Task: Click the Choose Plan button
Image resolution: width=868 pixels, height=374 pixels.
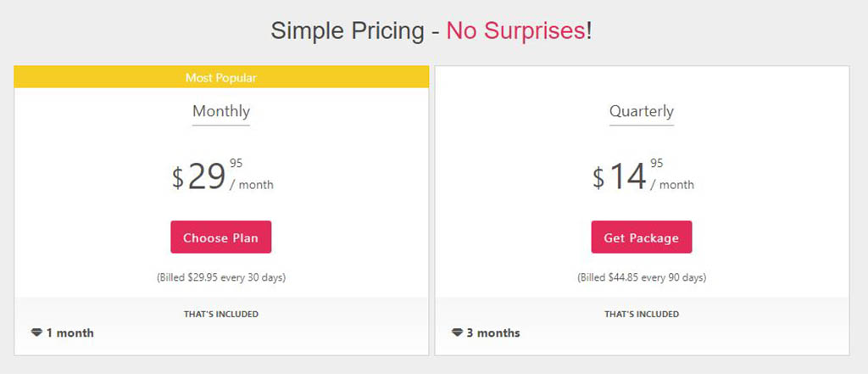Action: point(221,237)
